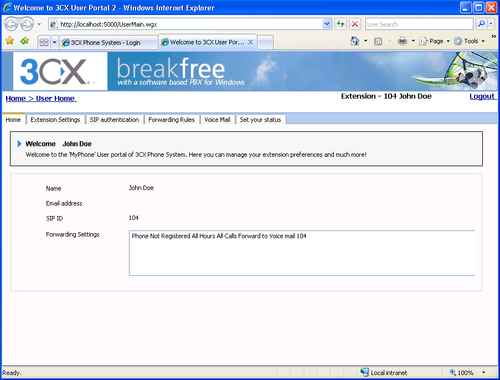Switch to 3CX Phone System - Login tab
This screenshot has height=380, width=500.
point(108,43)
